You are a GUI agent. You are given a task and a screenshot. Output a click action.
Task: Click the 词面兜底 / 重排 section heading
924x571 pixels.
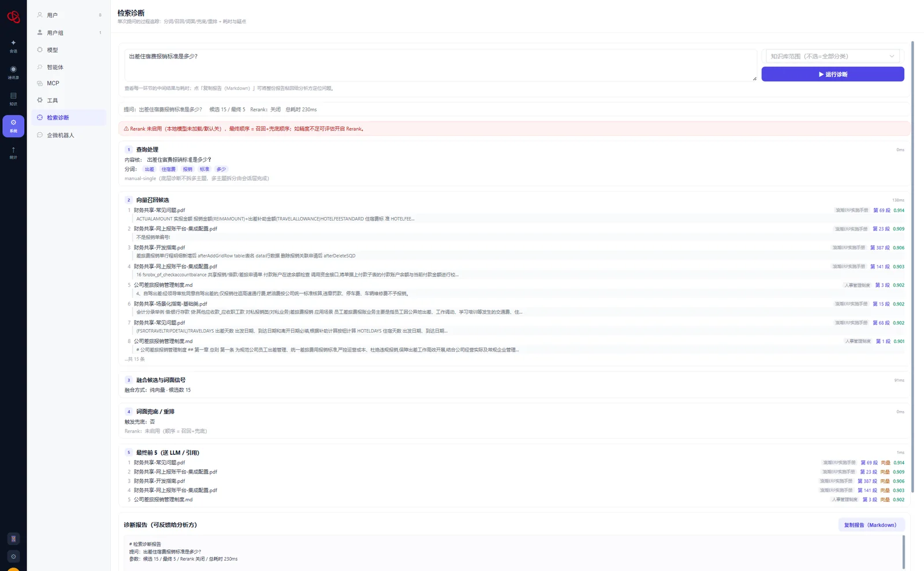155,412
